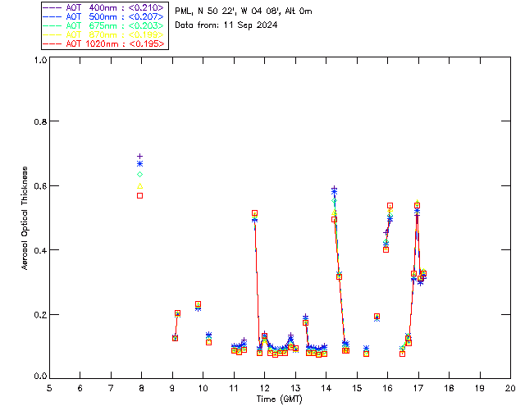Screen dimensions: 525x420
Task: Select the green diamond marker at 8 GMT
Action: [140, 174]
